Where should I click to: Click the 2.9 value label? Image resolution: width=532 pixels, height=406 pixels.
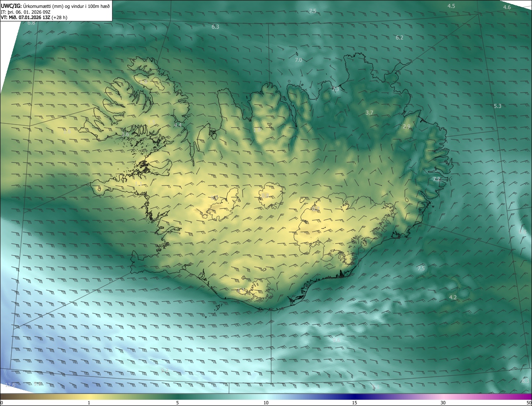pyautogui.click(x=407, y=127)
